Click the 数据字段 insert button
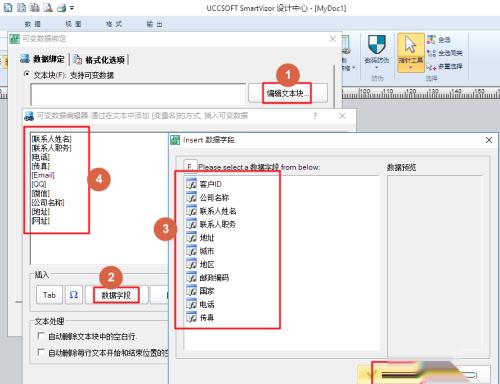Image resolution: width=500 pixels, height=384 pixels. (116, 295)
